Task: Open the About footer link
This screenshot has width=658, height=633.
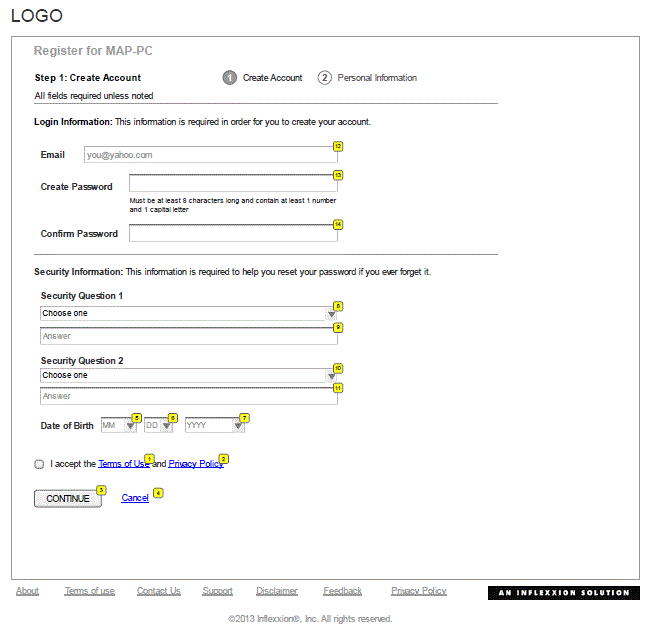Action: pos(27,591)
